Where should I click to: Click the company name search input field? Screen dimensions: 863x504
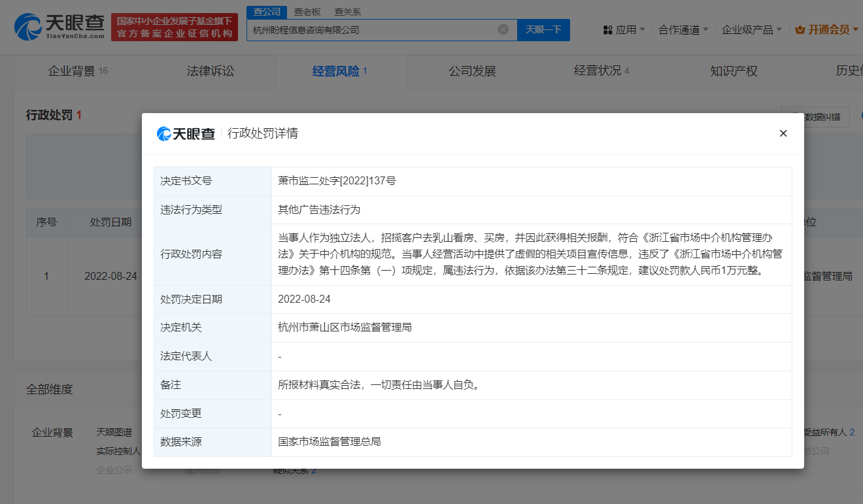click(373, 29)
